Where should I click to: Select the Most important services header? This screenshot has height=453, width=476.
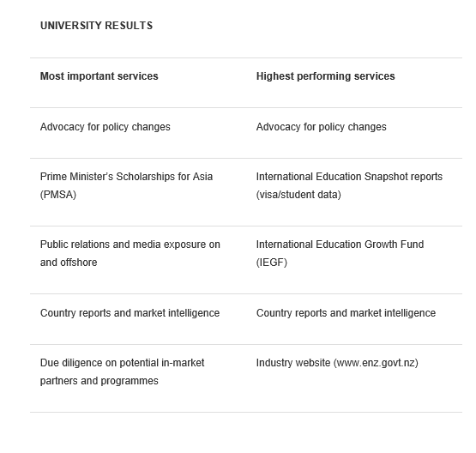coord(99,76)
